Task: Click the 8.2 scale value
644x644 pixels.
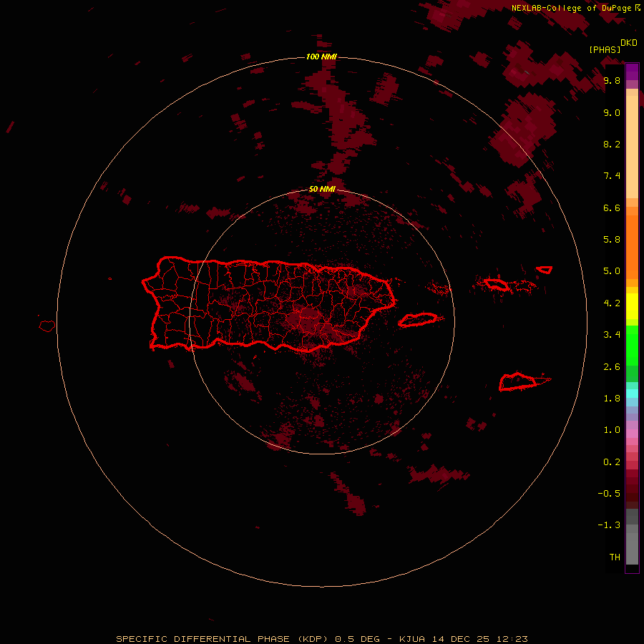Action: (x=612, y=144)
